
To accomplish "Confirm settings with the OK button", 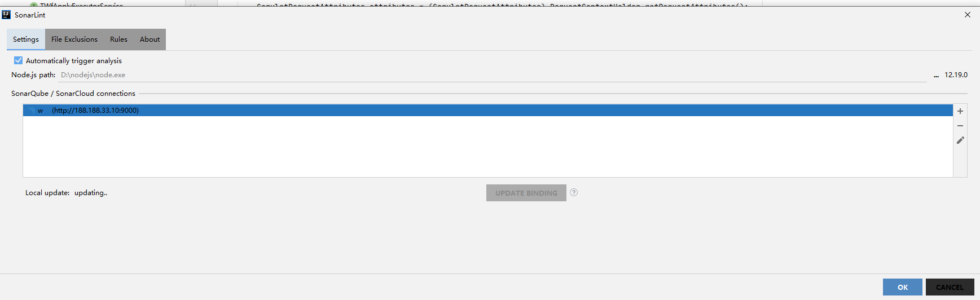I will point(903,287).
